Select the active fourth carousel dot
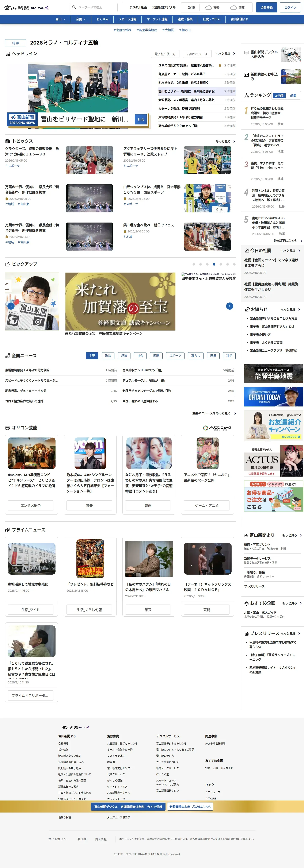The height and width of the screenshot is (868, 304). tap(214, 265)
